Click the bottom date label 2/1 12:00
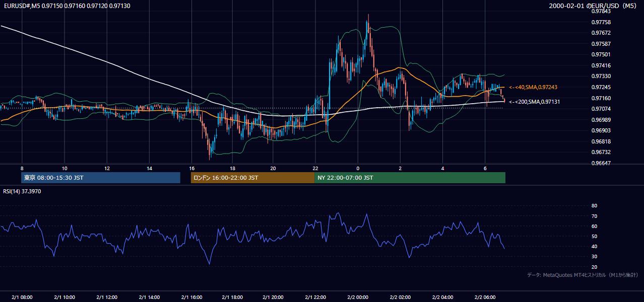 pyautogui.click(x=107, y=297)
